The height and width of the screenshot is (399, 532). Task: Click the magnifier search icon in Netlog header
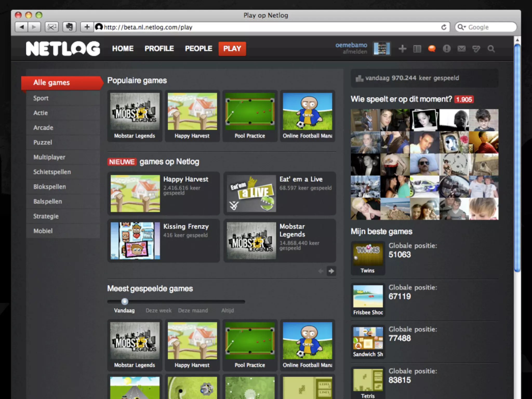[x=491, y=49]
